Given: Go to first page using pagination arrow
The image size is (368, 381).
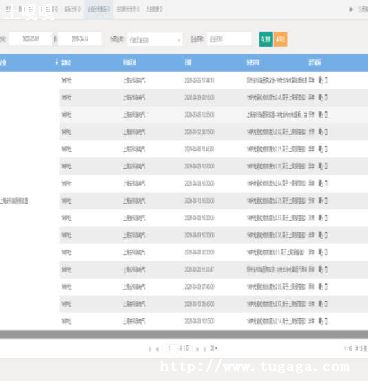Looking at the screenshot, I should point(150,349).
